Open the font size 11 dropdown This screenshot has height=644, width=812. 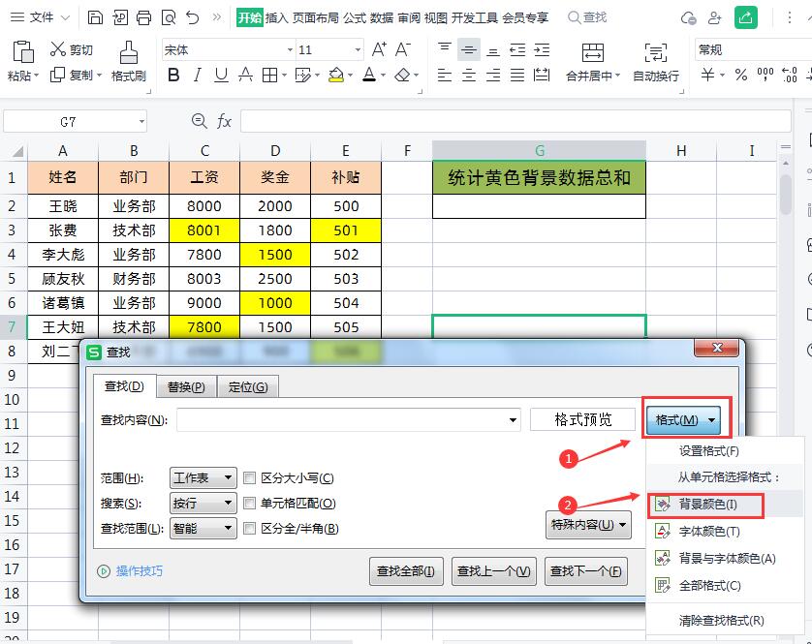tap(358, 49)
